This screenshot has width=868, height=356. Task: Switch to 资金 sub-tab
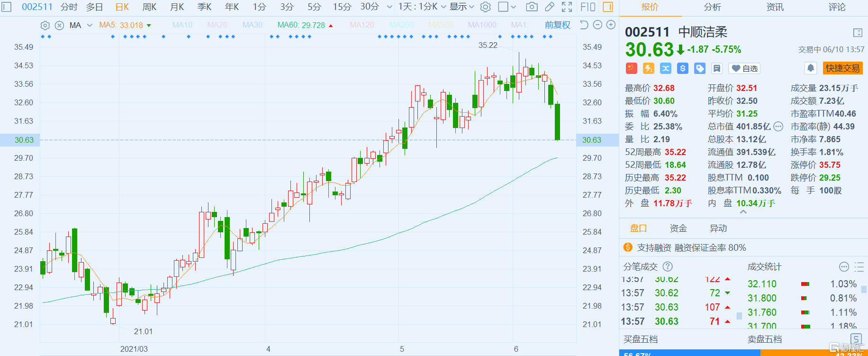[678, 228]
